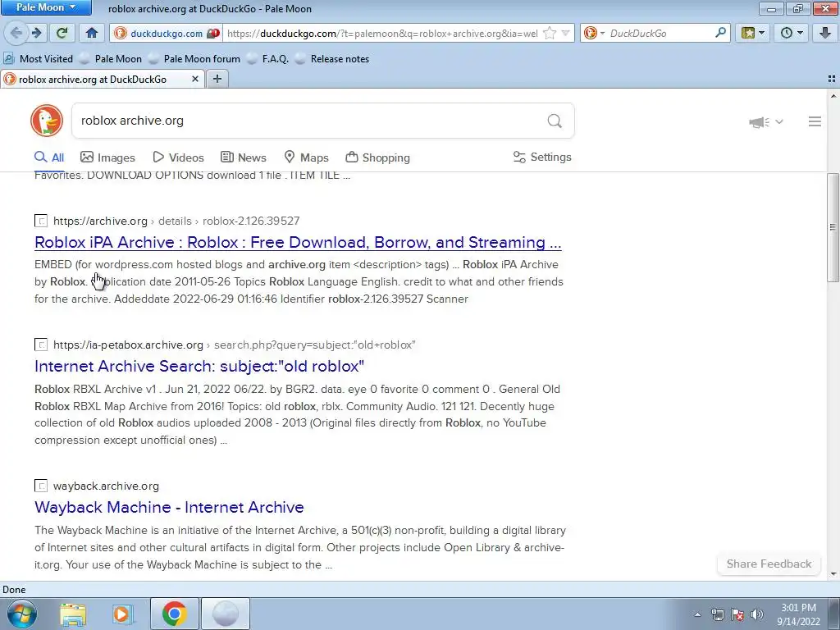This screenshot has width=840, height=630.
Task: Click the taskbar clock showing 3:01 PM
Action: pos(799,614)
